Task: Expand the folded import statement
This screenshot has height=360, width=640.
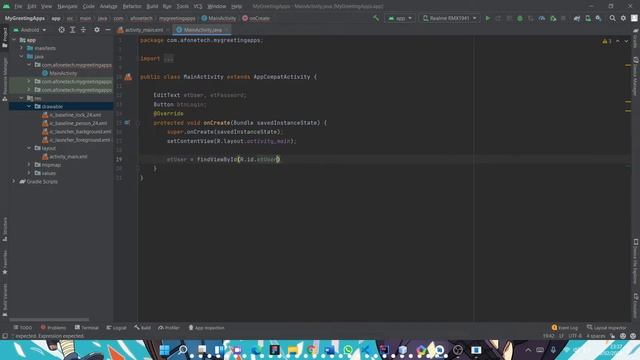Action: tap(169, 59)
